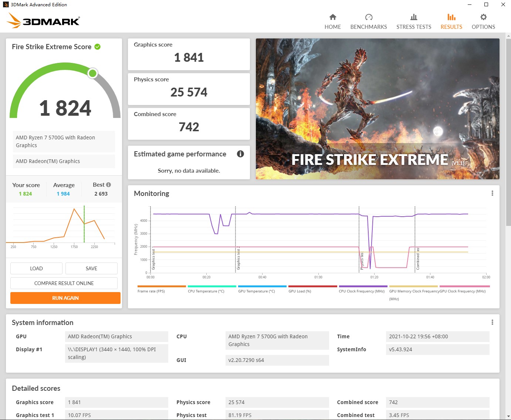
Task: Click the score gauge knob on the arc
Action: pyautogui.click(x=92, y=73)
